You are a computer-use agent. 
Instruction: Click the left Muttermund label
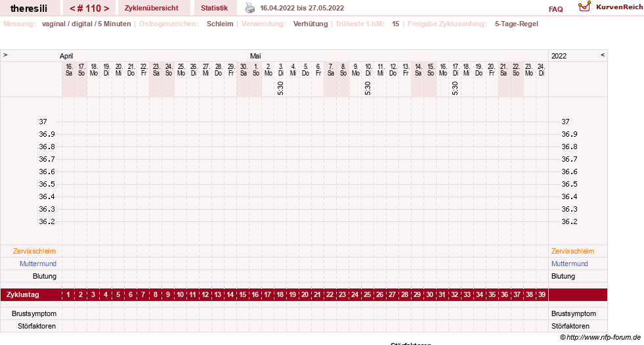click(38, 264)
